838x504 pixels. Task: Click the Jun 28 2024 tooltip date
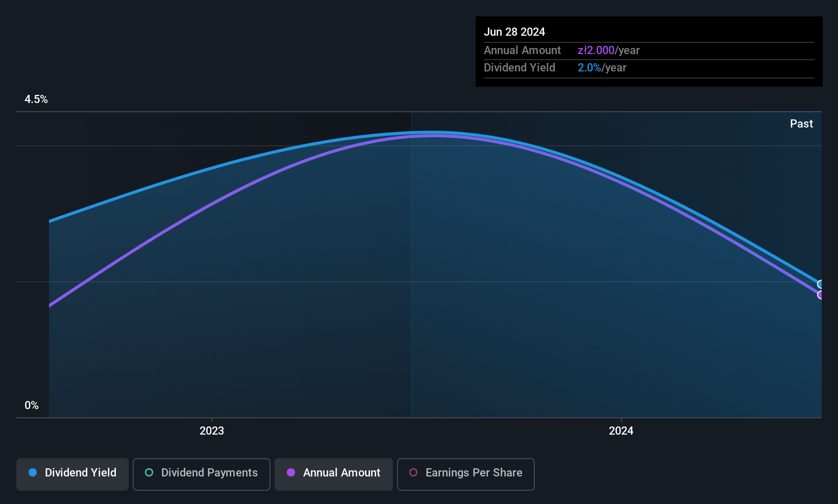[514, 32]
